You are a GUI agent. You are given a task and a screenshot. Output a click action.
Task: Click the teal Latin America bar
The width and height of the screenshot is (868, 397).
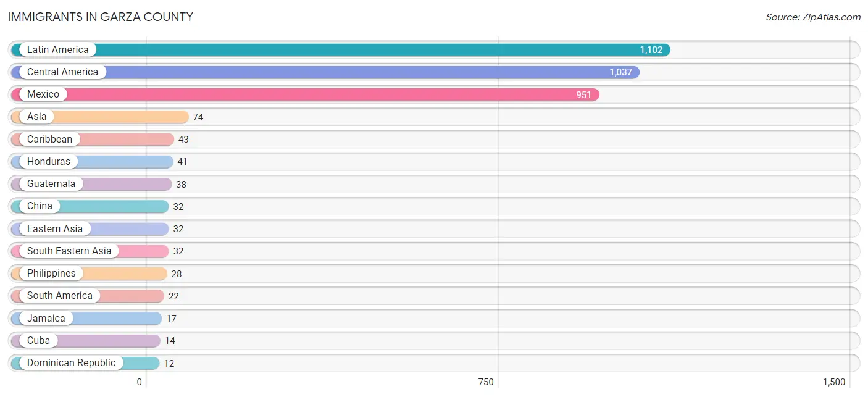click(341, 49)
